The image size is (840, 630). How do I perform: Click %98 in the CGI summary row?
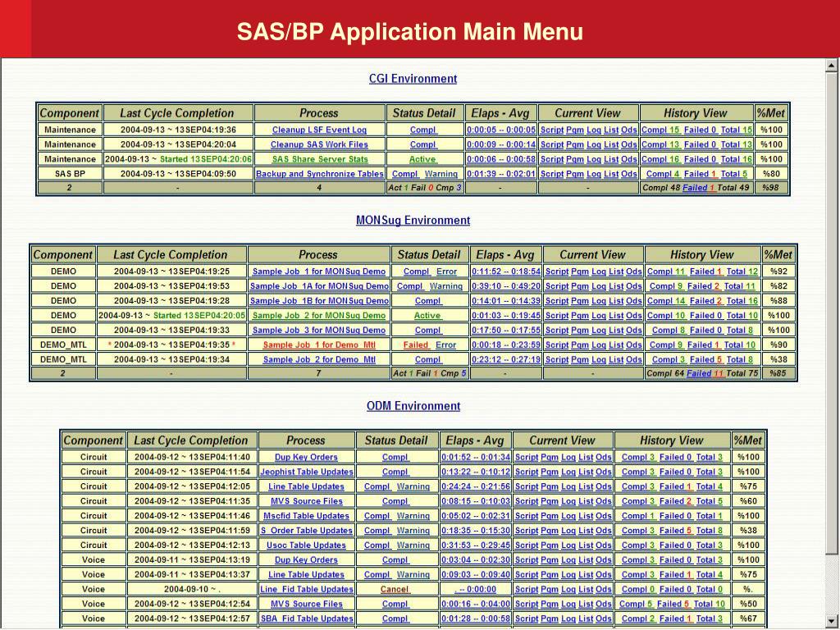771,188
